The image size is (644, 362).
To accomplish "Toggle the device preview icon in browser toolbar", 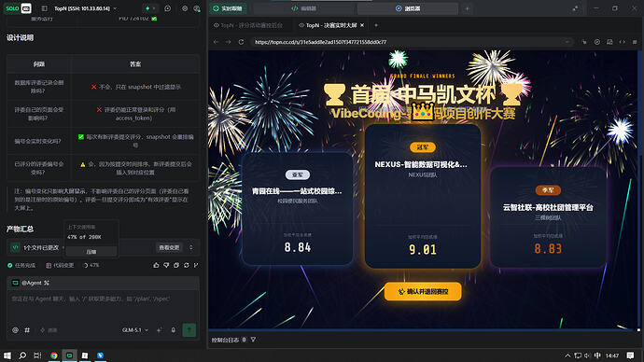I will coord(609,42).
